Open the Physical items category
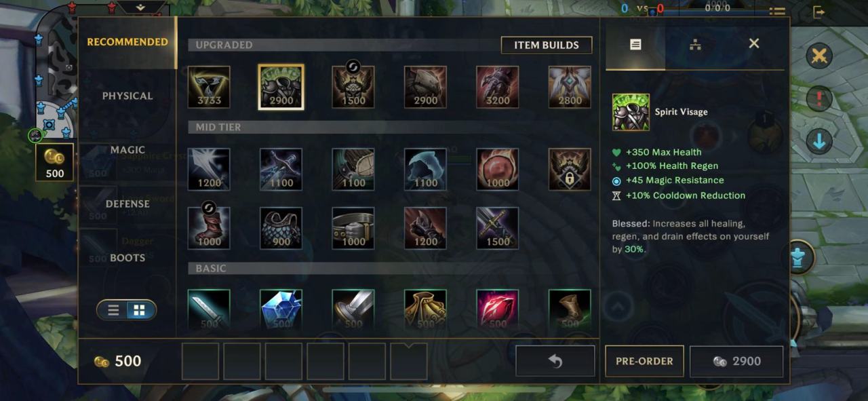 127,96
